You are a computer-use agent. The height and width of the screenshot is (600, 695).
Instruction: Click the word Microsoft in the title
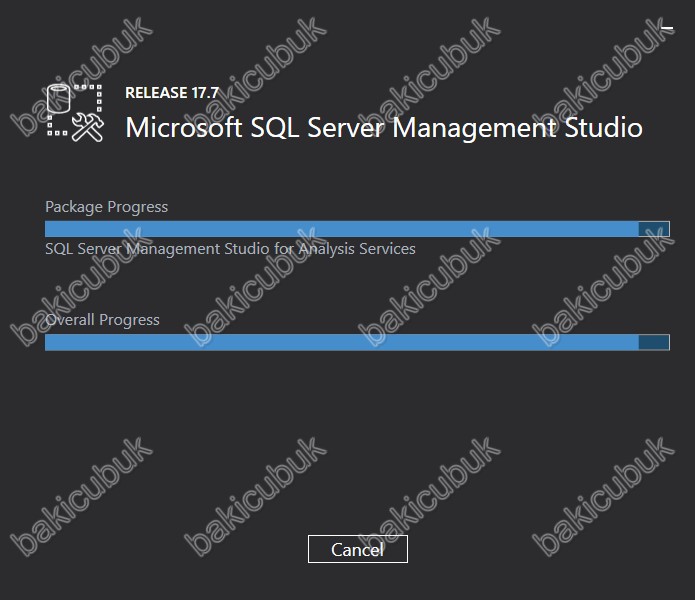(184, 128)
